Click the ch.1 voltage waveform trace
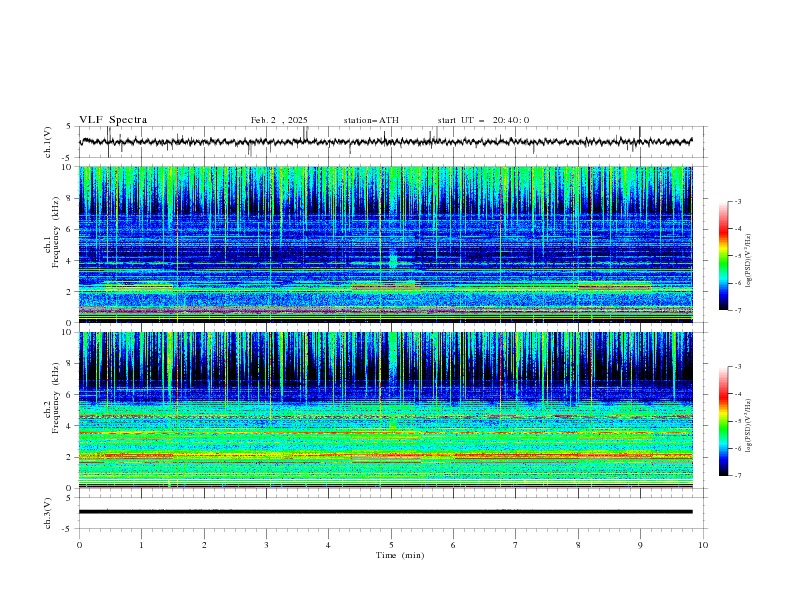The width and height of the screenshot is (792, 612). point(385,141)
